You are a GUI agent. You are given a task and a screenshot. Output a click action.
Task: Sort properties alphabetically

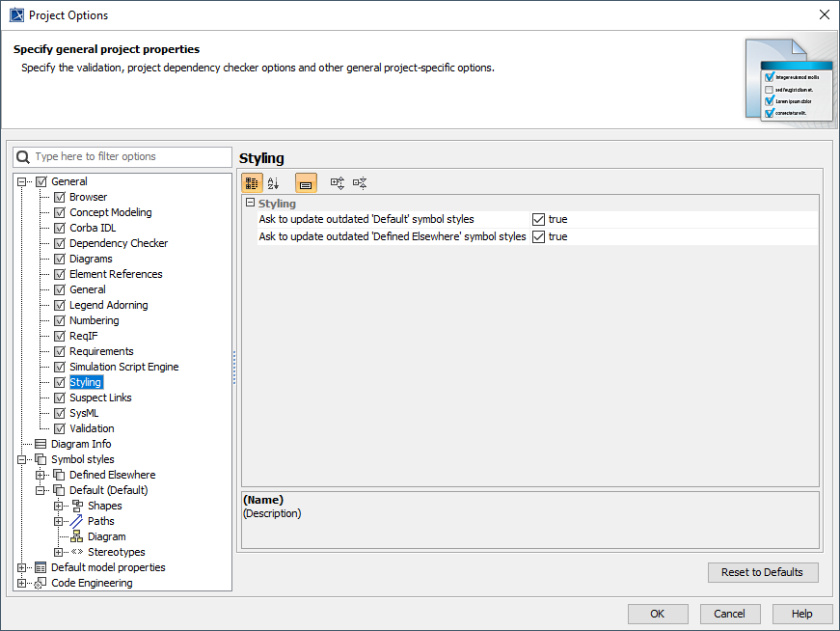(273, 182)
